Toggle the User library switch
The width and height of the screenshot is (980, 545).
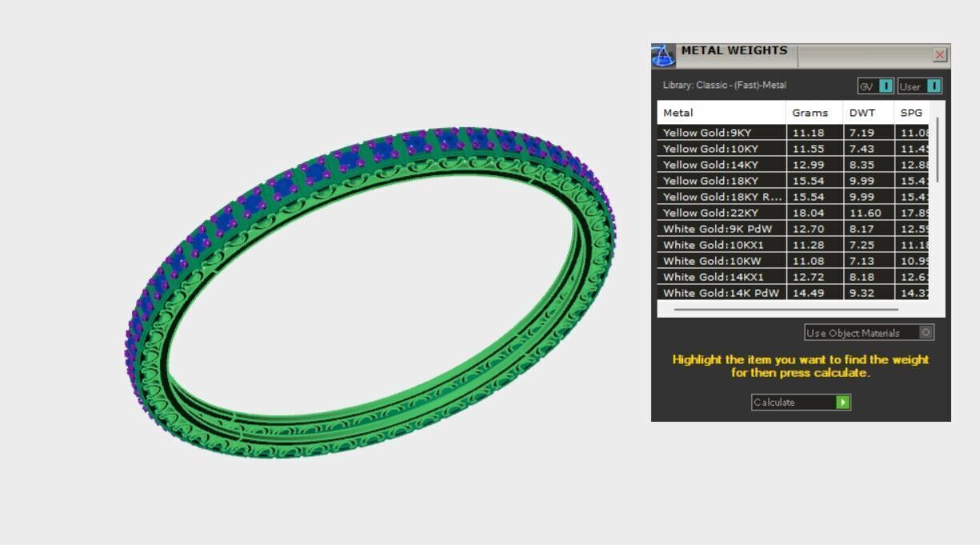[920, 86]
